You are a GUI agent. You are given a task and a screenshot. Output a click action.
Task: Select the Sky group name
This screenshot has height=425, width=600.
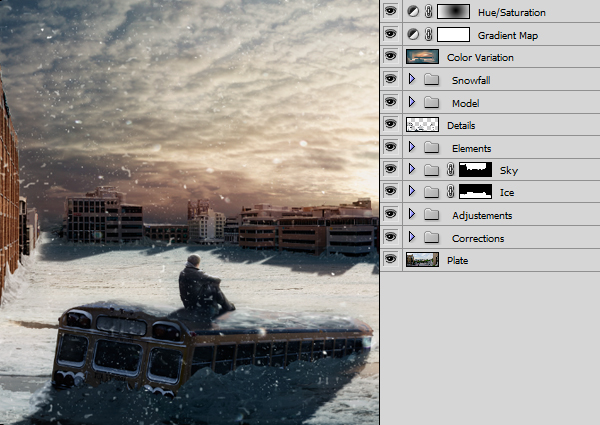tap(509, 171)
